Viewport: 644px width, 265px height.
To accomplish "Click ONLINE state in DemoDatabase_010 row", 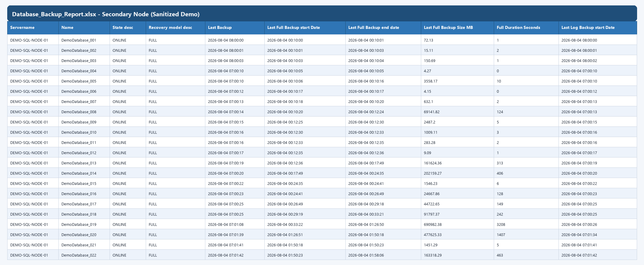I will click(x=128, y=132).
